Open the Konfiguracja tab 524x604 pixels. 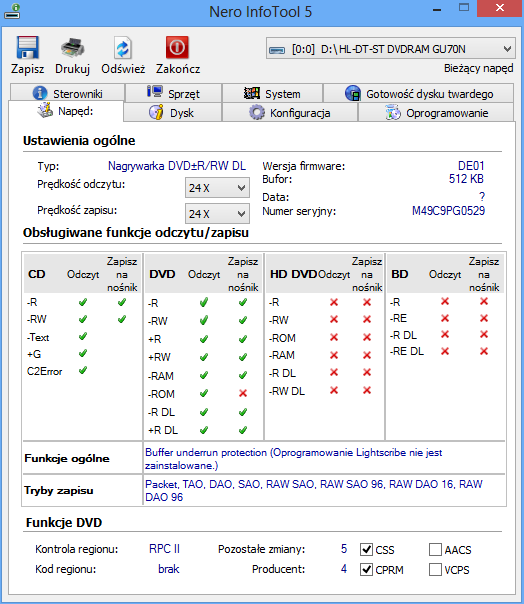[290, 112]
